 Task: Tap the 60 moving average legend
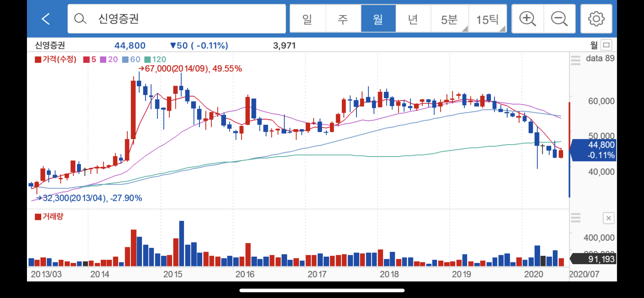pos(131,59)
